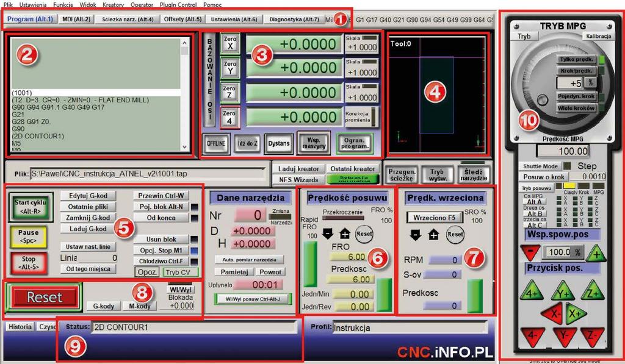Jog the 4th axis positive (4+)
The image size is (625, 364).
coord(532,291)
